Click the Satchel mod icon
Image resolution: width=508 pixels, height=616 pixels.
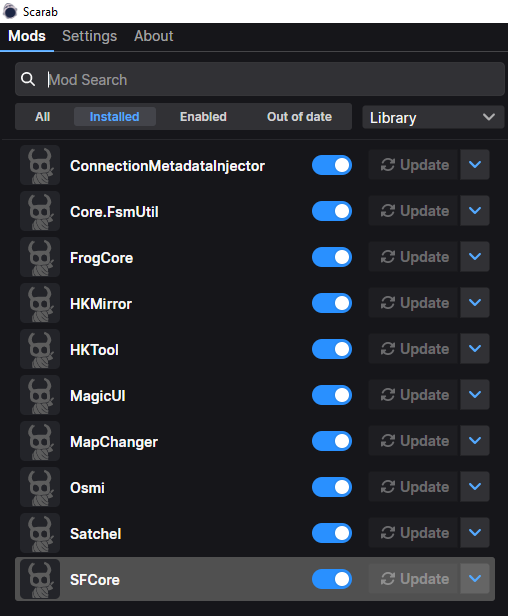click(x=40, y=533)
